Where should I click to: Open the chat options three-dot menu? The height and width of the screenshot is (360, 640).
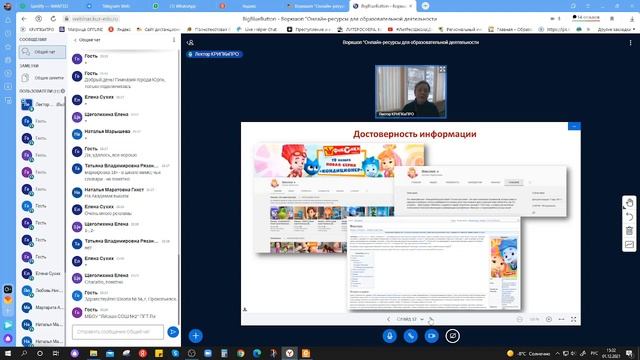[174, 40]
